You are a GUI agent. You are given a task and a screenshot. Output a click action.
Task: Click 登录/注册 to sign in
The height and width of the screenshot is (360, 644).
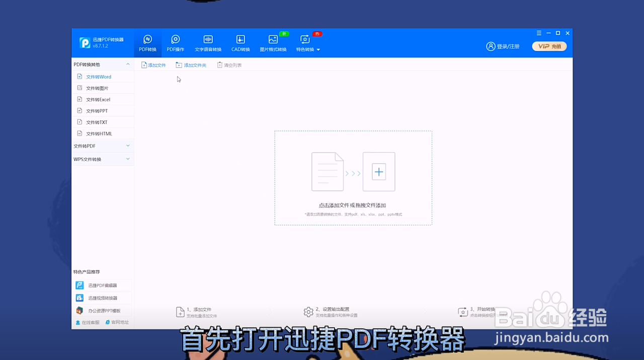pyautogui.click(x=503, y=46)
